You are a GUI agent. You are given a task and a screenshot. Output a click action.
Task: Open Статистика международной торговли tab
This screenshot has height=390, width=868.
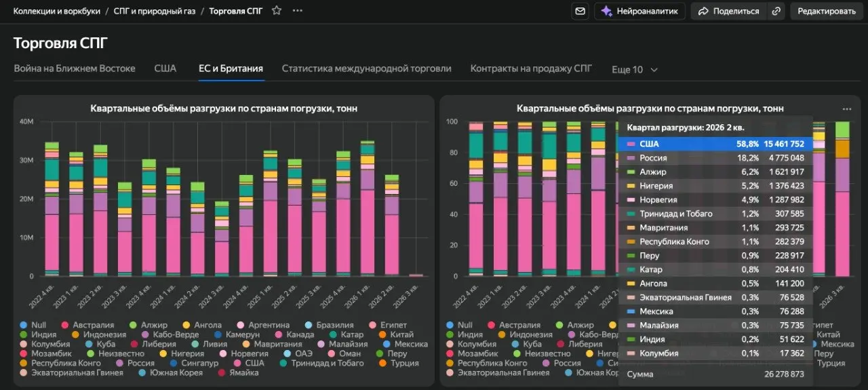pyautogui.click(x=366, y=69)
